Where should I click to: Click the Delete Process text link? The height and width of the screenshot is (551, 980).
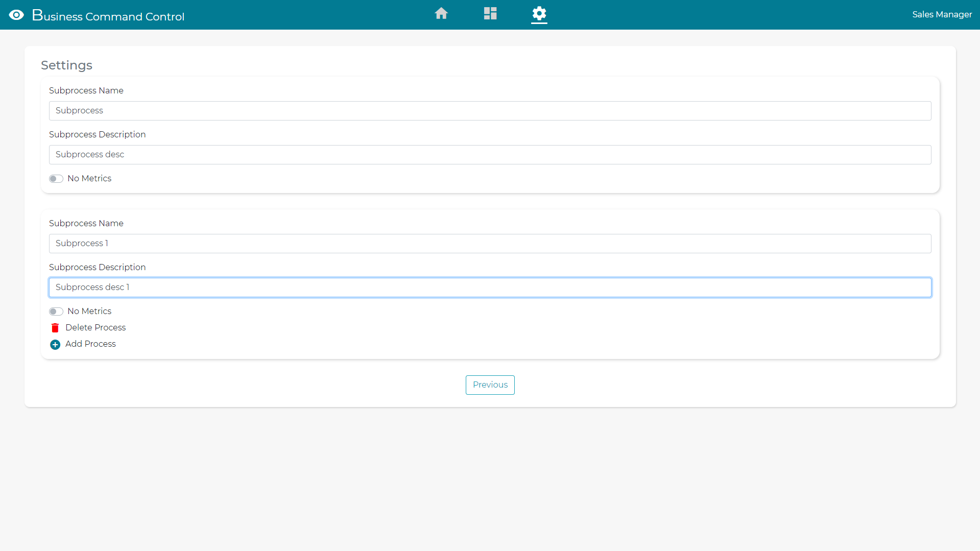[x=95, y=328]
